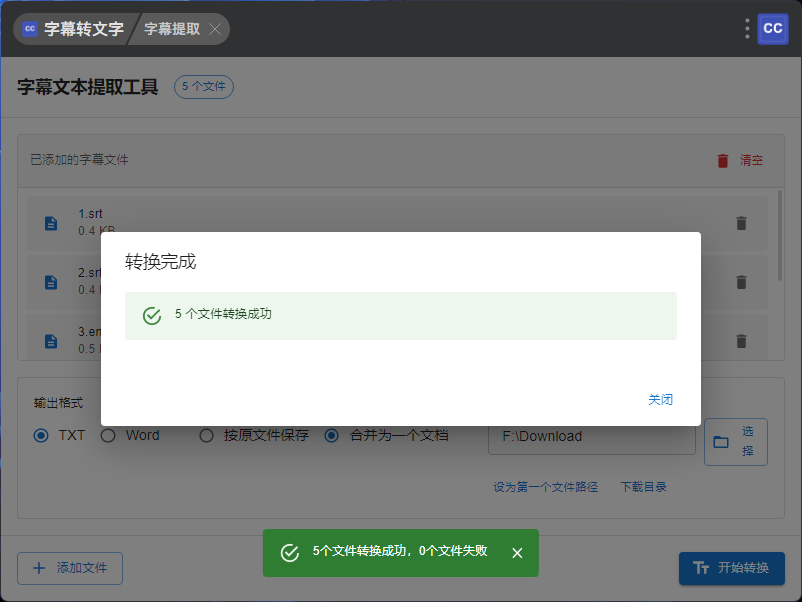The width and height of the screenshot is (802, 602).
Task: Click 关闭 in the 转换完成 dialog
Action: point(660,399)
